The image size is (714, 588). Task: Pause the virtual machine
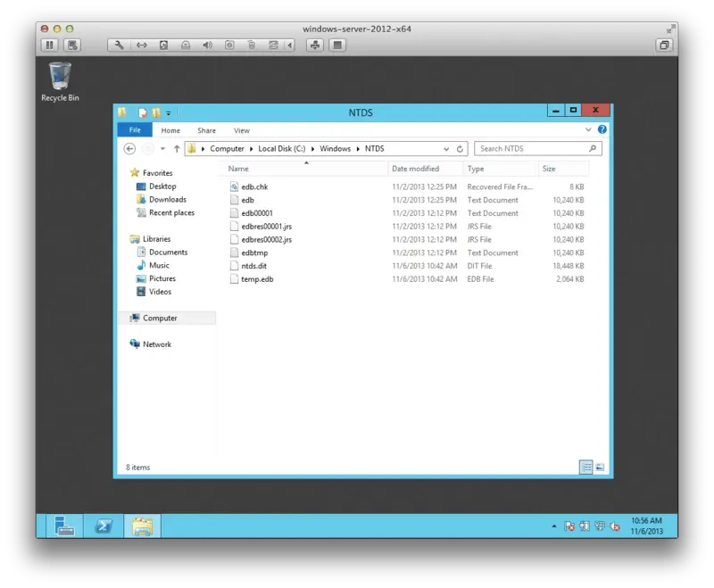click(49, 45)
